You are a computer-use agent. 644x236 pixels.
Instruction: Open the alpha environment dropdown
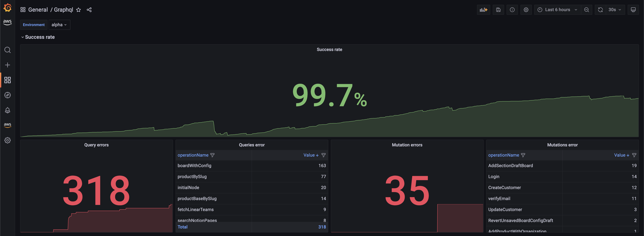point(59,25)
